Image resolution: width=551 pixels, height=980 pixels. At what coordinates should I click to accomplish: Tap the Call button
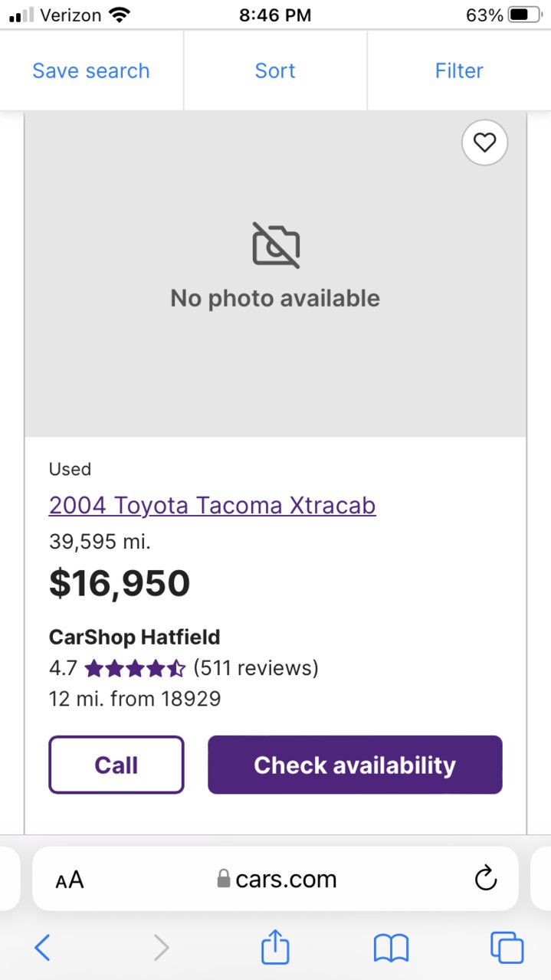pyautogui.click(x=116, y=765)
